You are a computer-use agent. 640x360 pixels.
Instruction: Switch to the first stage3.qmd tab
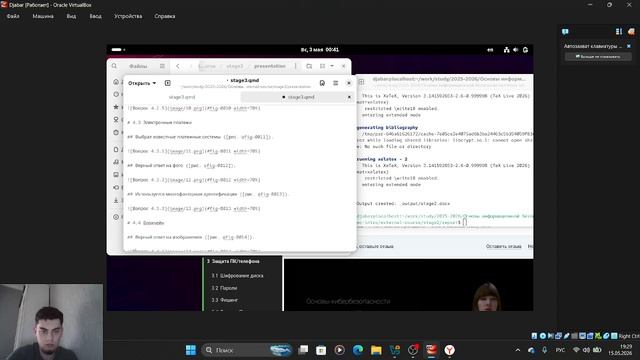182,97
